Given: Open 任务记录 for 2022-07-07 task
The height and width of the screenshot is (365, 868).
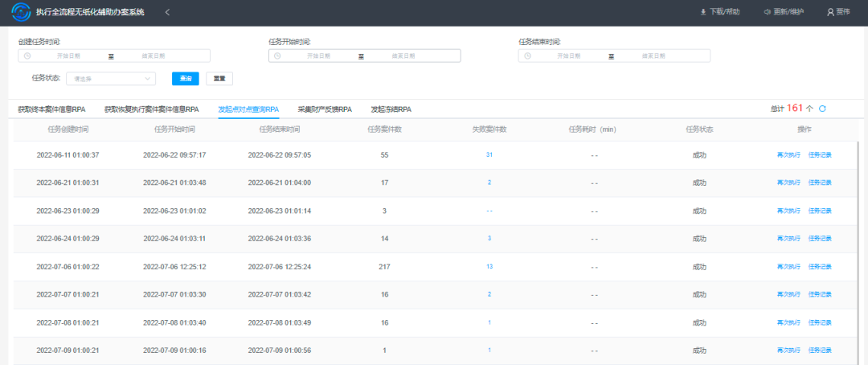Looking at the screenshot, I should (x=820, y=294).
